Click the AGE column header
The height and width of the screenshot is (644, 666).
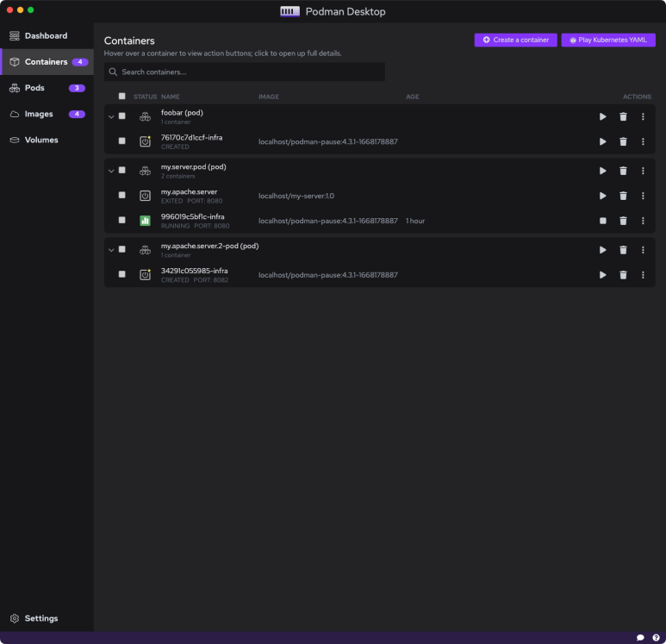pyautogui.click(x=412, y=97)
